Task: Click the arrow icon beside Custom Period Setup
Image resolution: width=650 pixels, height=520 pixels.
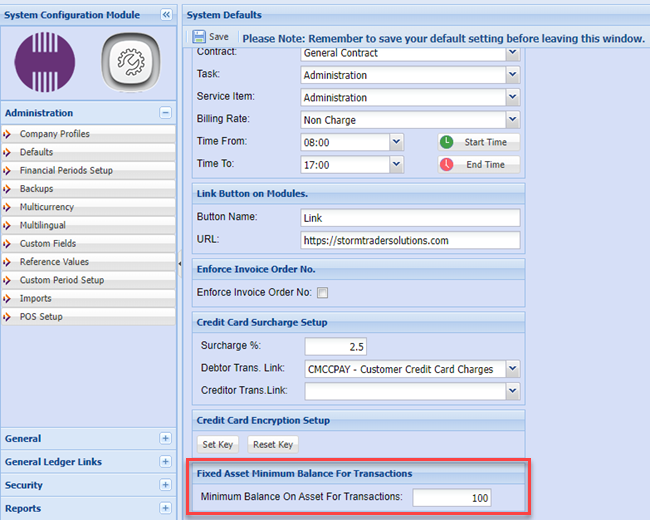Action: (x=7, y=280)
